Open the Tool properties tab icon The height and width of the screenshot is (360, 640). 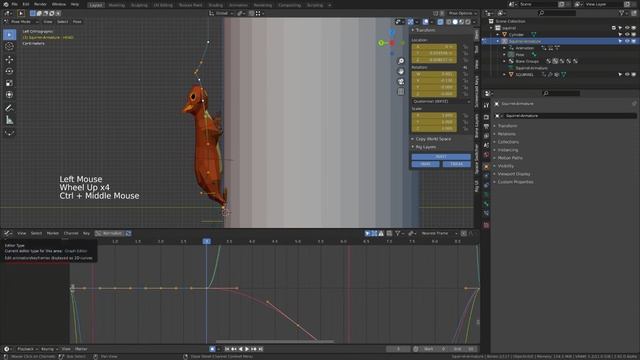(486, 105)
